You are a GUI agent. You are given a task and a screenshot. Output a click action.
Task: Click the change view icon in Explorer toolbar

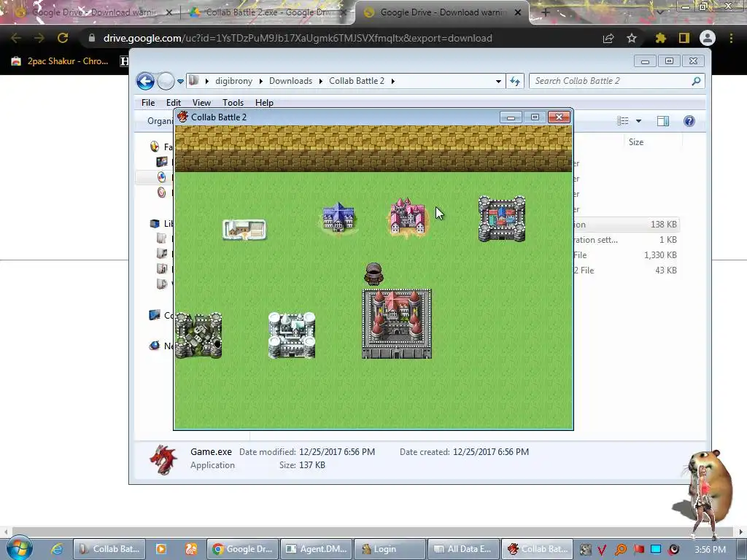pyautogui.click(x=623, y=121)
